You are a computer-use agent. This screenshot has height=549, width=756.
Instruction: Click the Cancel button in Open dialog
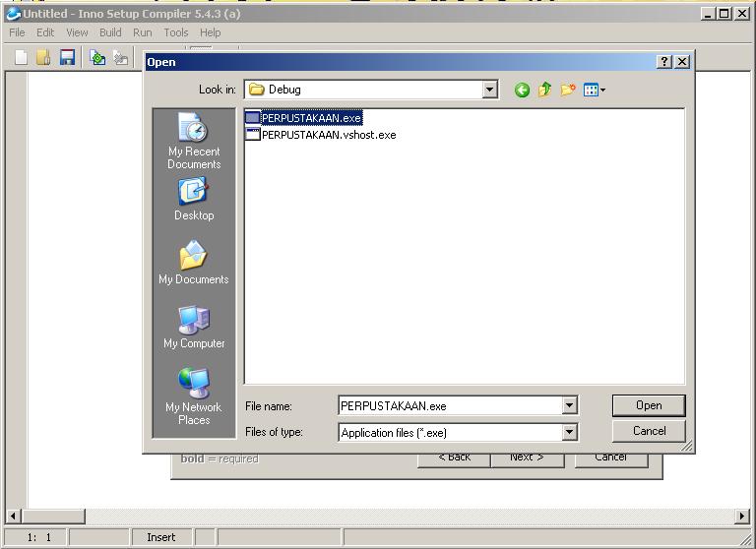[649, 431]
